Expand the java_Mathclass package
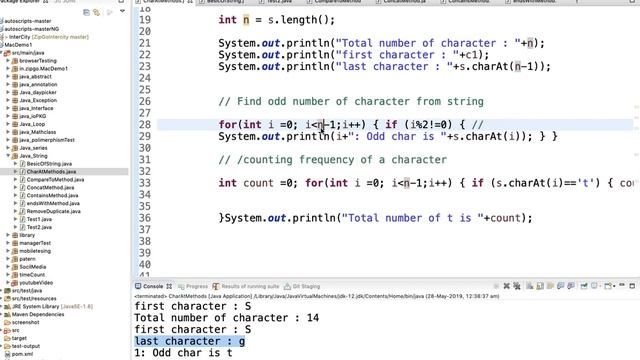The image size is (640, 360). click(x=8, y=132)
